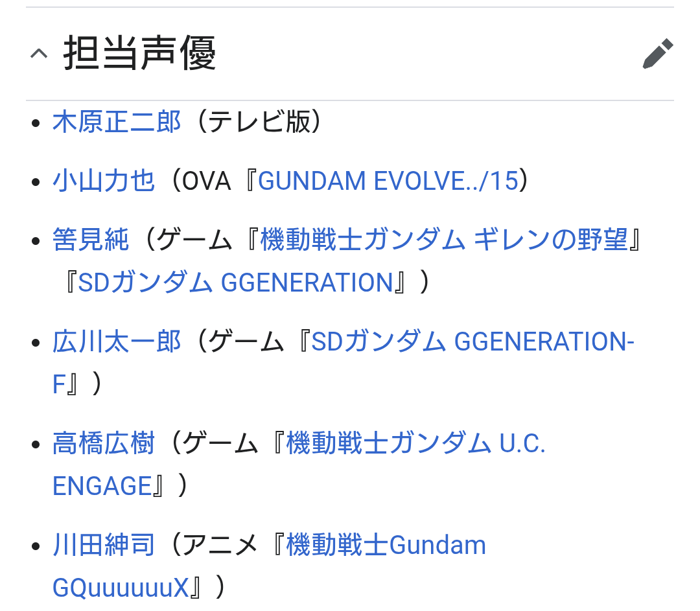This screenshot has width=700, height=611.
Task: Open the 木原正二郎 link
Action: (x=117, y=122)
